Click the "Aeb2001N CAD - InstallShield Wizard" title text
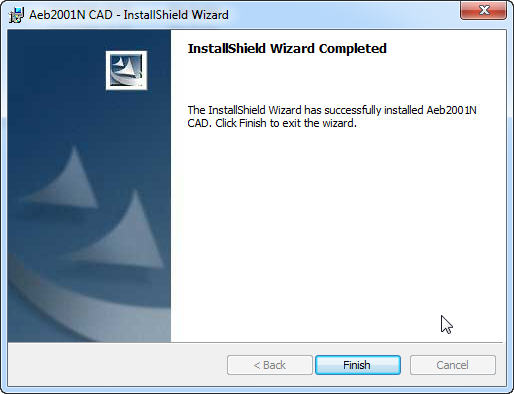514x394 pixels. 129,15
